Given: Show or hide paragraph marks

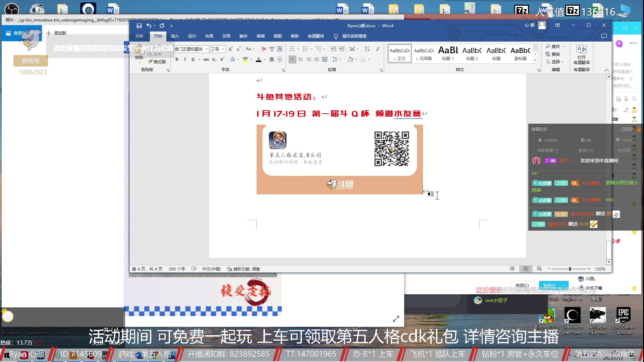Looking at the screenshot, I should coord(378,49).
